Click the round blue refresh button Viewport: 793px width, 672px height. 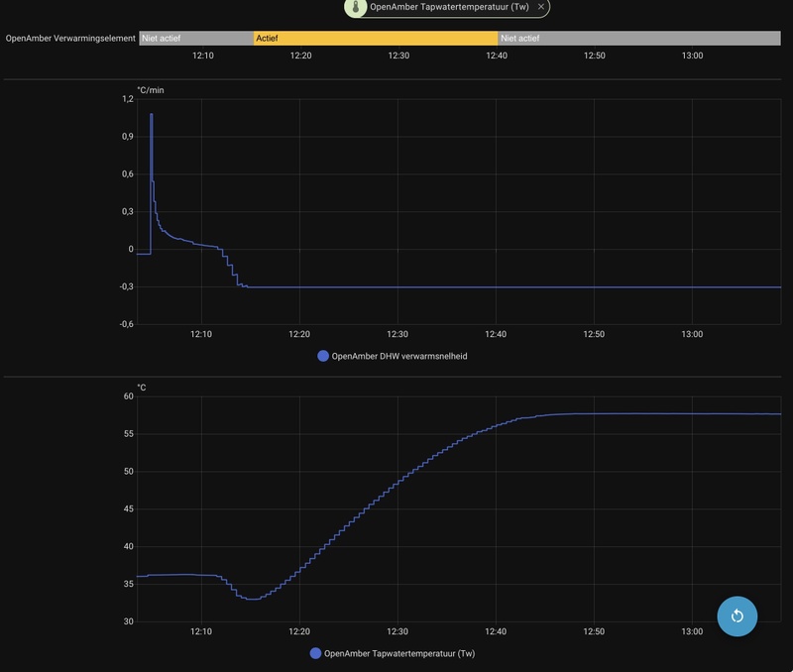point(736,616)
